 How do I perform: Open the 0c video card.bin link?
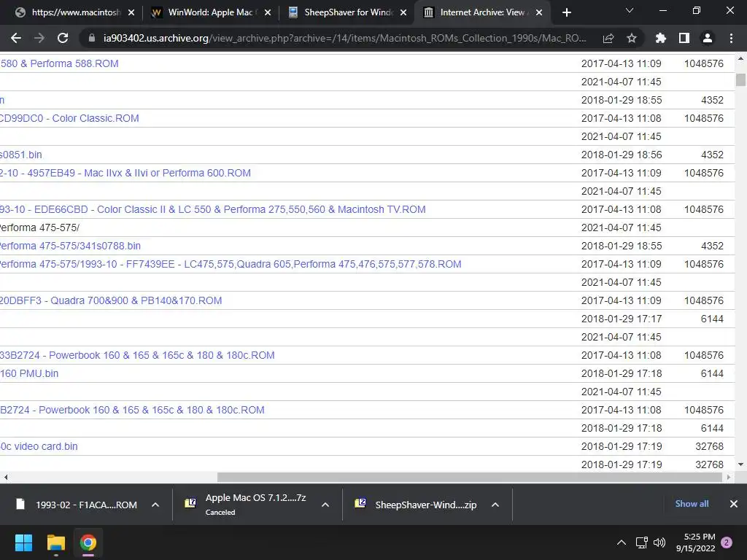coord(39,446)
